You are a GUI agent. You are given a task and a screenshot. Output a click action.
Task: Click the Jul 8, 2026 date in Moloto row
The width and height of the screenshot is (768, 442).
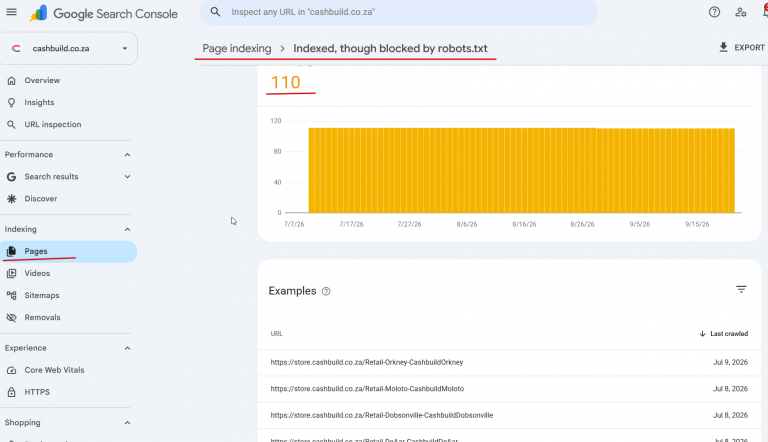pos(730,389)
